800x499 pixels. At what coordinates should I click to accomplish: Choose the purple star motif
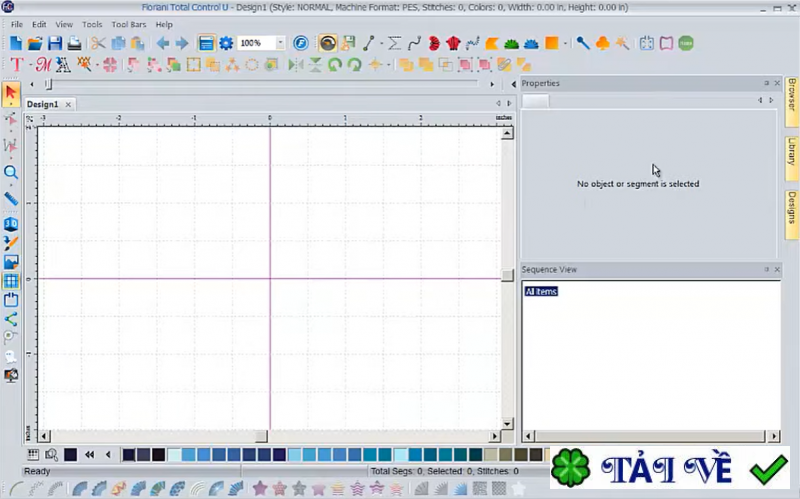click(260, 488)
